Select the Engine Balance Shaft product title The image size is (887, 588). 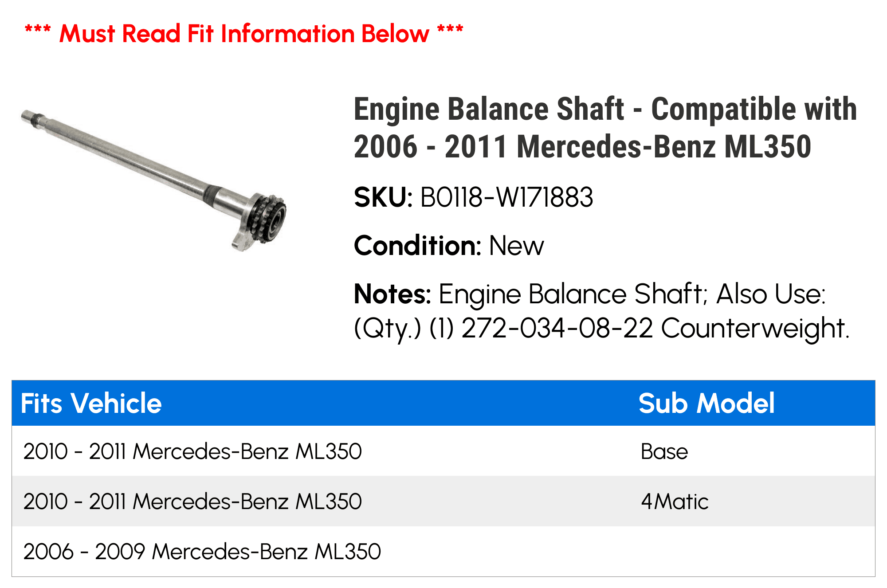(x=605, y=127)
